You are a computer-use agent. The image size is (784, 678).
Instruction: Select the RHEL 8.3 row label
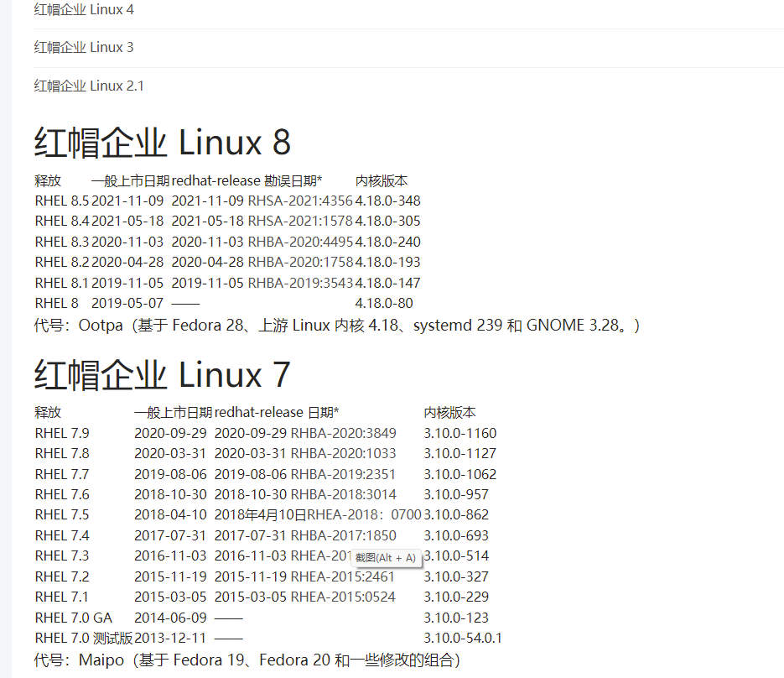[x=62, y=242]
